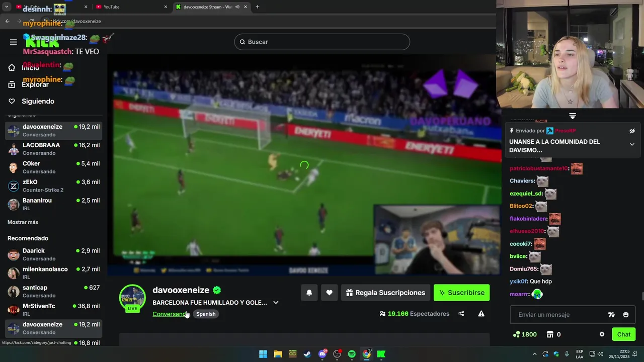Expand Mostrar más followed channels
This screenshot has width=644, height=362.
[23, 222]
